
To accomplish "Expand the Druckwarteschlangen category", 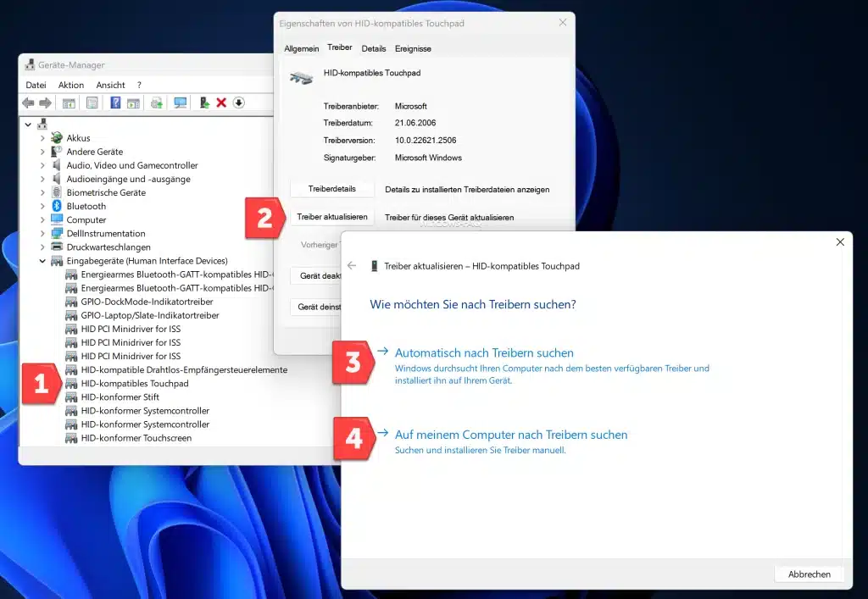I will tap(42, 247).
